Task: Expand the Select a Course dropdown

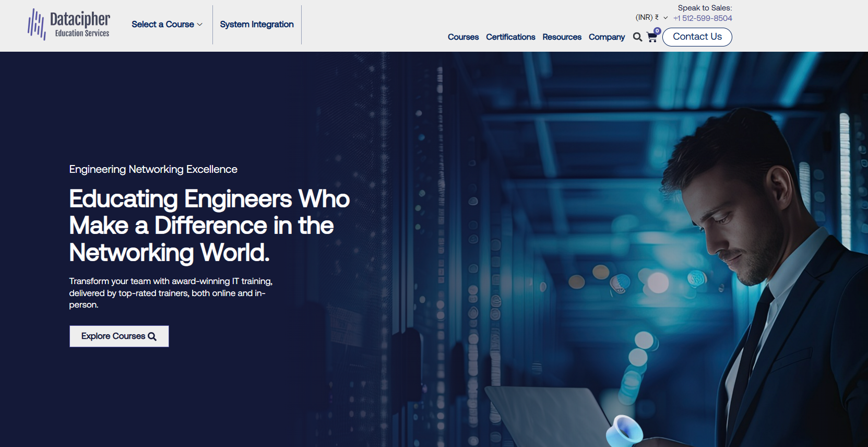Action: pos(163,25)
